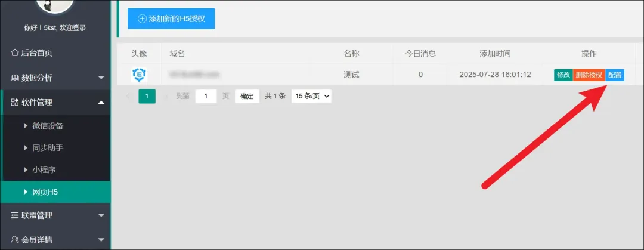Click the avatar thumbnail in 测试 row
644x250 pixels.
coord(139,75)
